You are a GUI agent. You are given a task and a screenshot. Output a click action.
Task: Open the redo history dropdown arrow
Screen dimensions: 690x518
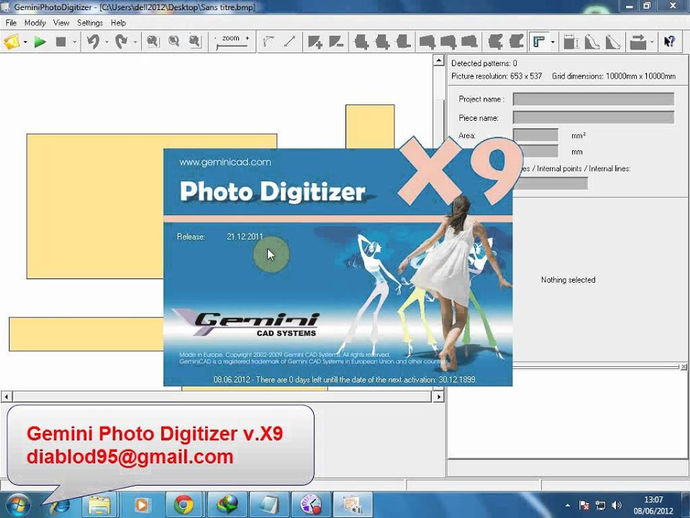[x=135, y=42]
